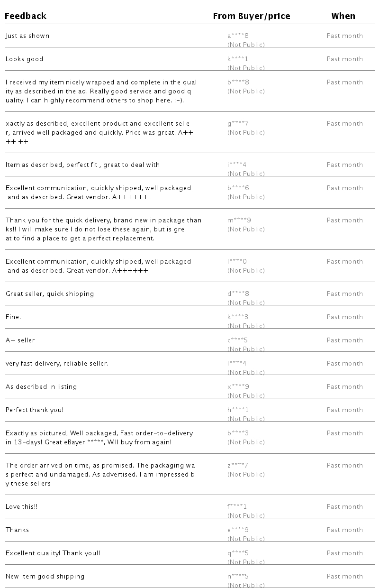Viewport: 379px width, 588px height.
Task: Click "Past month" beside the "Fine." feedback
Action: (x=344, y=317)
